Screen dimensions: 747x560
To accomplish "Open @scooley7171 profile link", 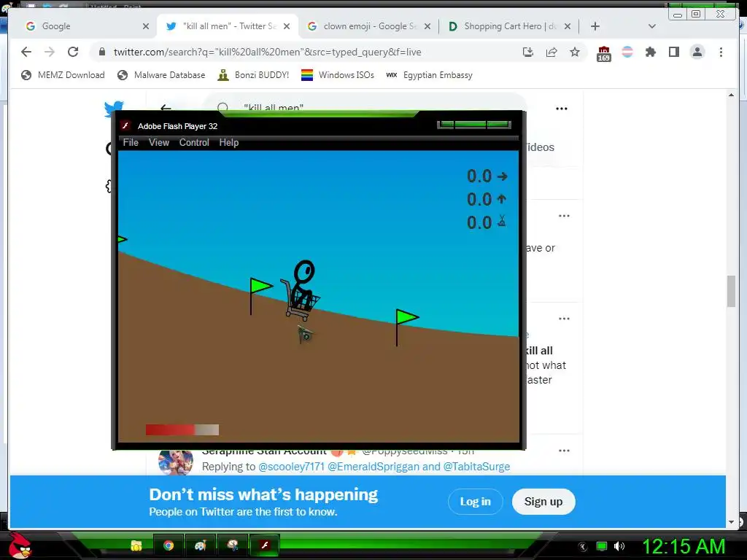I will [291, 467].
